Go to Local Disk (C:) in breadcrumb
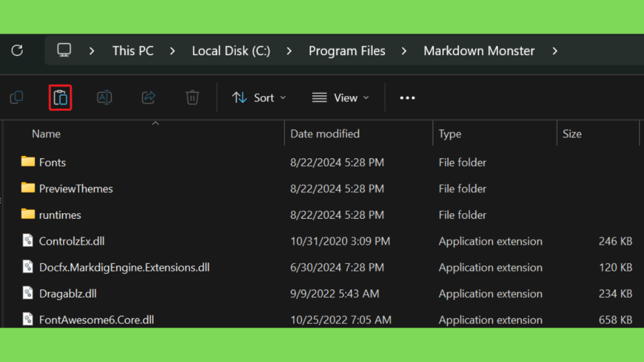This screenshot has width=644, height=362. click(231, 51)
